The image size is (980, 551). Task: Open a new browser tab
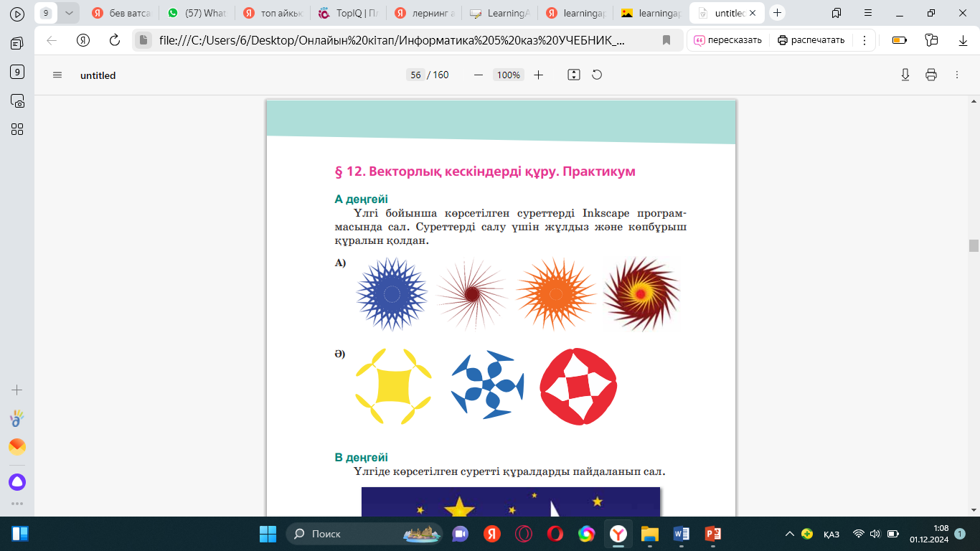coord(778,13)
